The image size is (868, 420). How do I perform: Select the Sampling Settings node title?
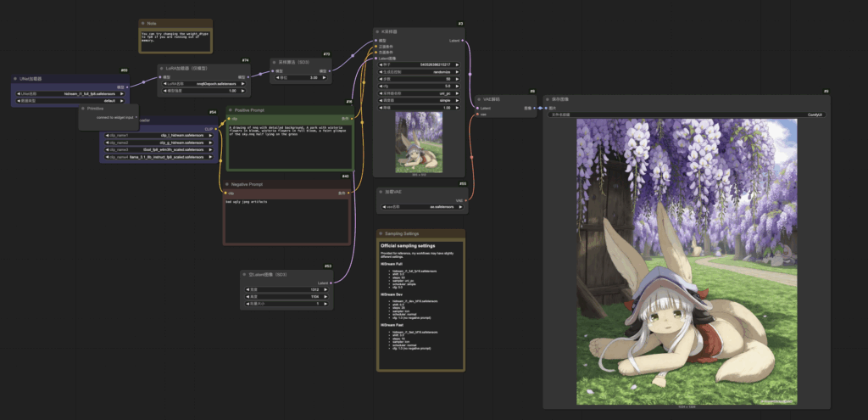click(x=402, y=234)
